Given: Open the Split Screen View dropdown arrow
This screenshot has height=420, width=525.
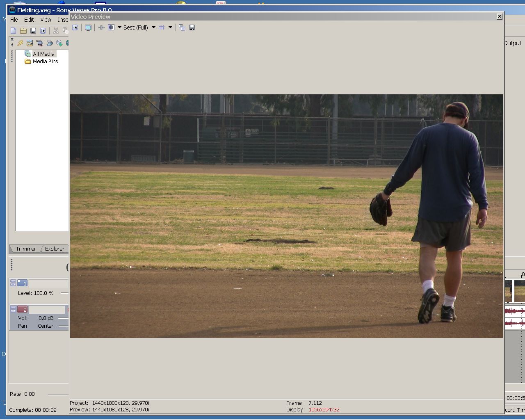Looking at the screenshot, I should coord(119,27).
